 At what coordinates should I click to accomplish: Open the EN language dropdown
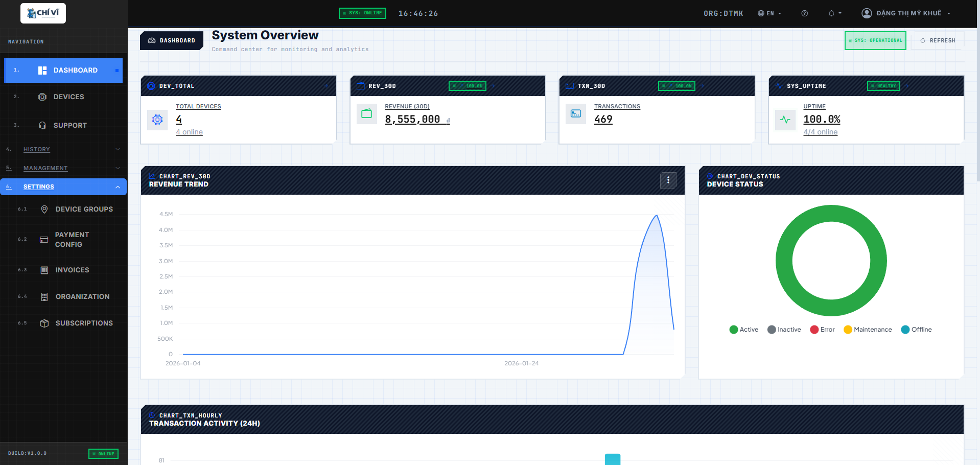[x=769, y=13]
